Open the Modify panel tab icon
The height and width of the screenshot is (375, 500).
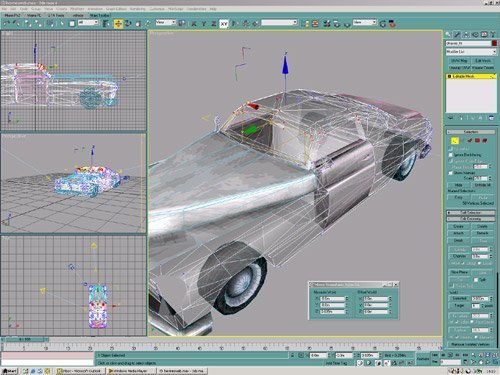[x=457, y=34]
